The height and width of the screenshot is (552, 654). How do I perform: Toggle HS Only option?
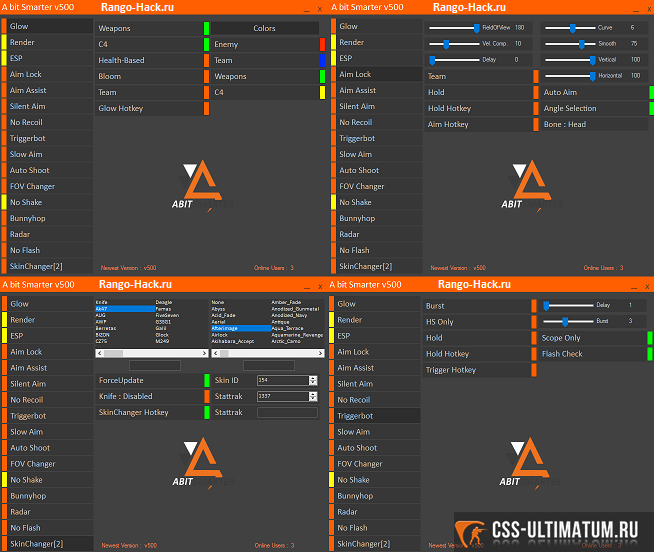pyautogui.click(x=480, y=322)
